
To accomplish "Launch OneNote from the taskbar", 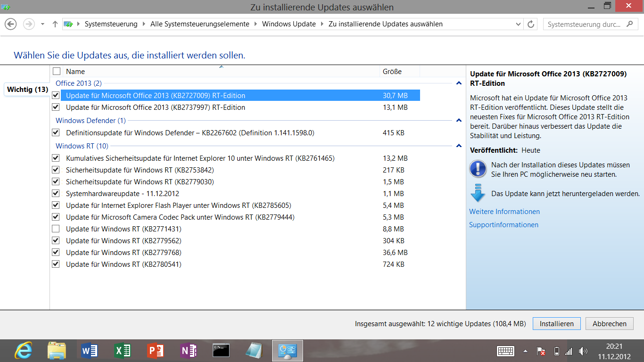I will click(x=189, y=351).
